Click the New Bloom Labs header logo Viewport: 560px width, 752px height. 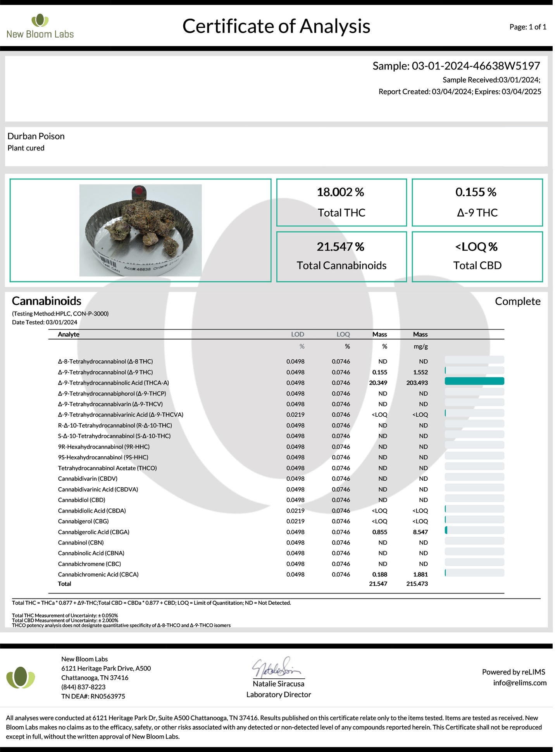click(x=40, y=26)
